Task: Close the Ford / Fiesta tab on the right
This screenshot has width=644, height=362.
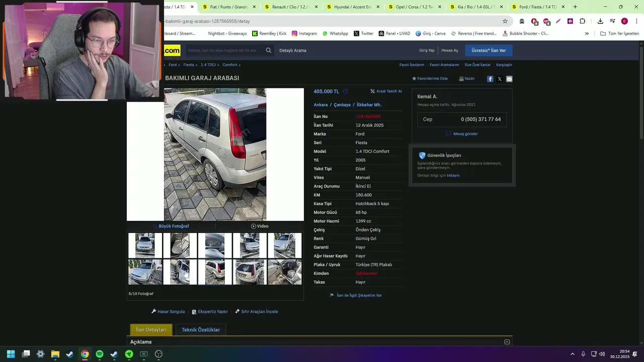Action: point(563,7)
